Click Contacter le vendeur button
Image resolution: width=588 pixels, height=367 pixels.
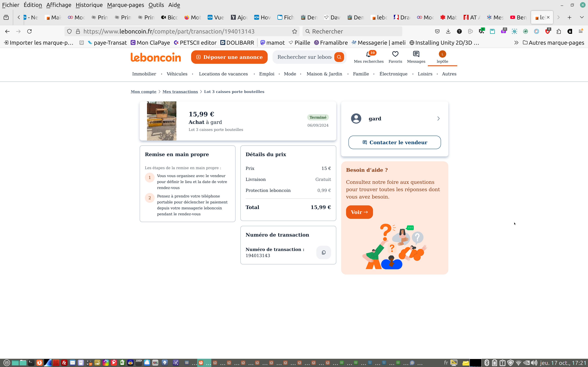tap(394, 143)
